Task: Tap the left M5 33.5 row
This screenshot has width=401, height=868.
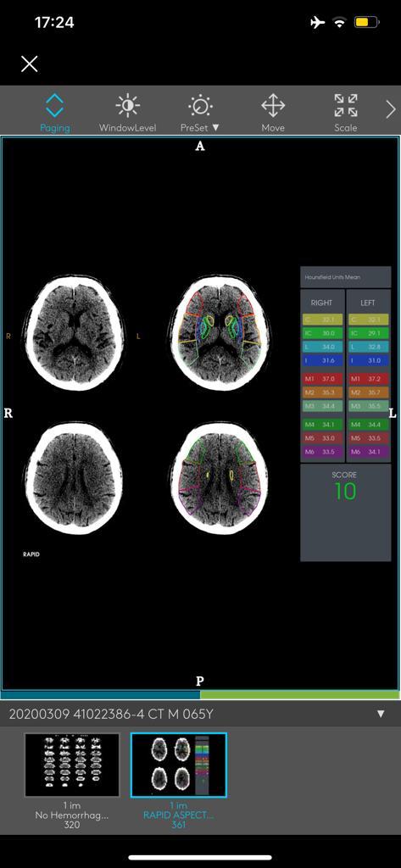Action: [368, 438]
